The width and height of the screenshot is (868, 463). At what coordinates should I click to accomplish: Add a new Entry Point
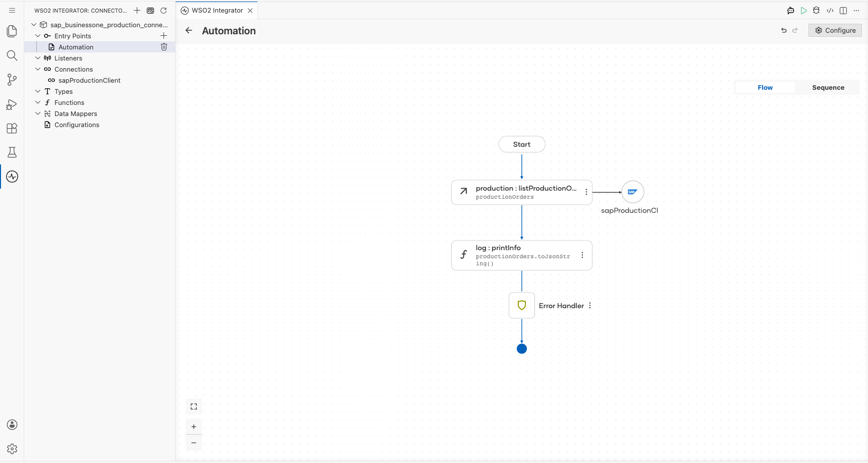[164, 36]
